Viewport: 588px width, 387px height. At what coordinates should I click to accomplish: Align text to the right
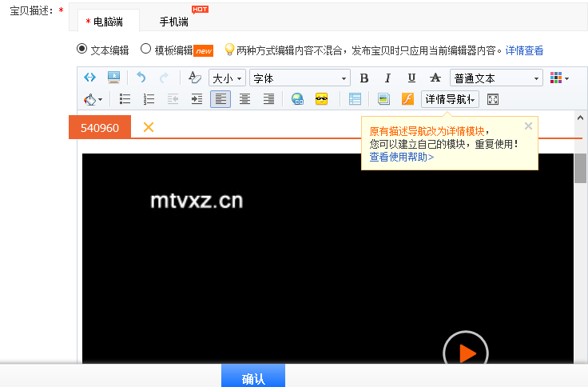[x=268, y=99]
